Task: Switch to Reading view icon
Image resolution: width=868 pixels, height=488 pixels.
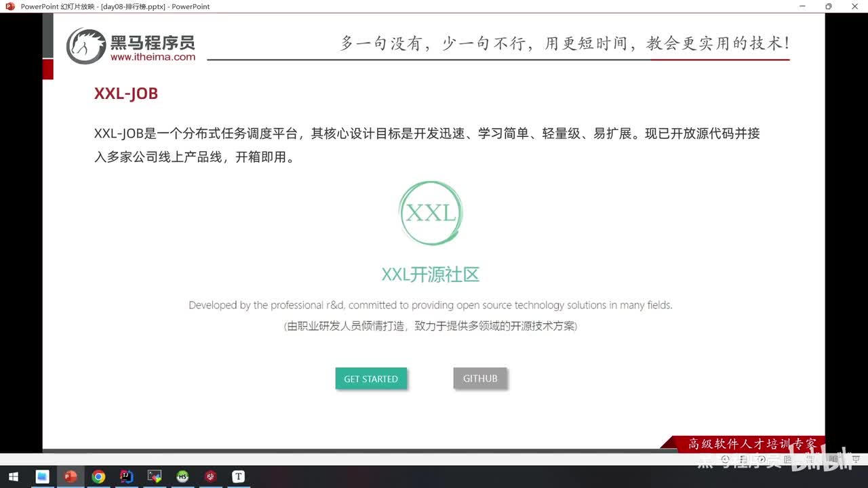Action: [834, 459]
